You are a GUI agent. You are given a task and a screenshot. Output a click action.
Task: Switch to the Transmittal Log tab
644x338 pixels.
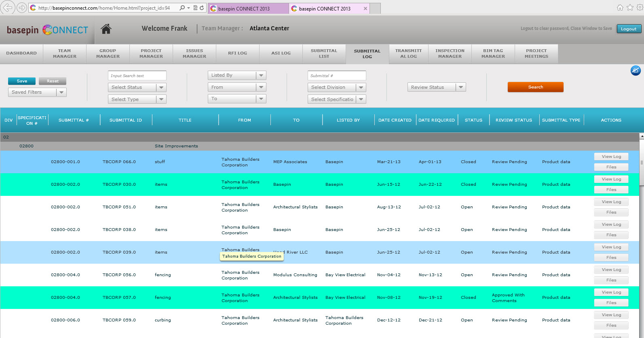coord(408,54)
